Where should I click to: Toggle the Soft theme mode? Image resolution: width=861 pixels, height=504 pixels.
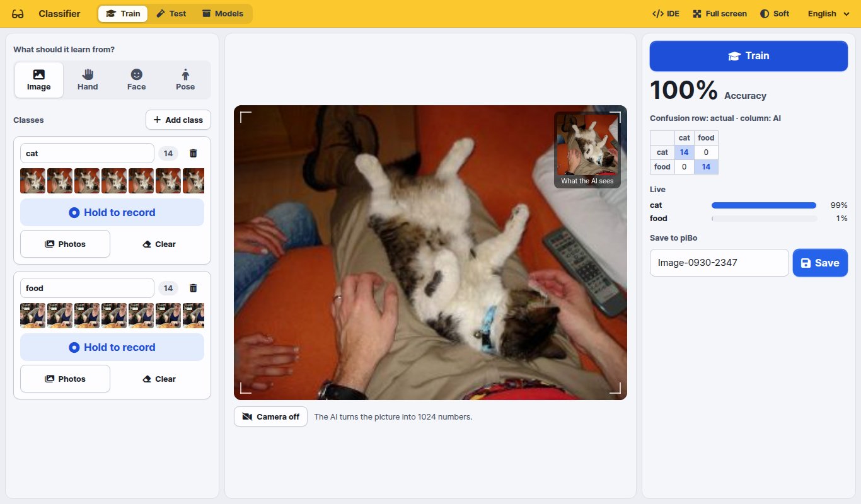click(775, 14)
